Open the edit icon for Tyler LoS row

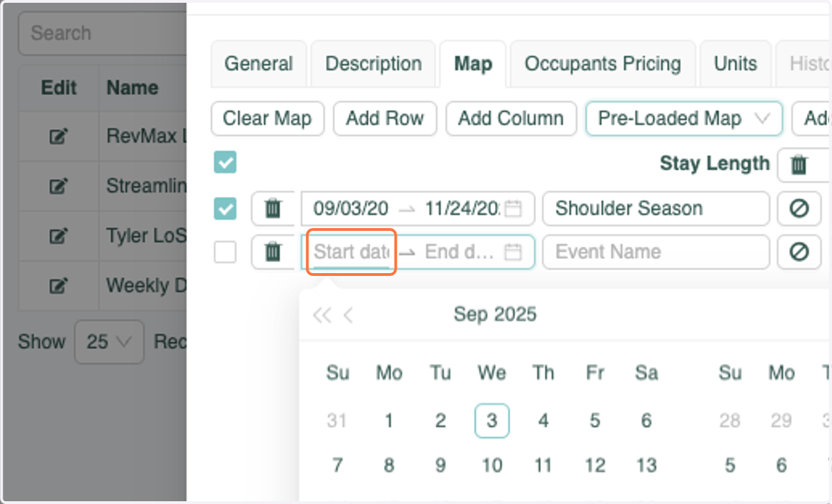(x=59, y=236)
